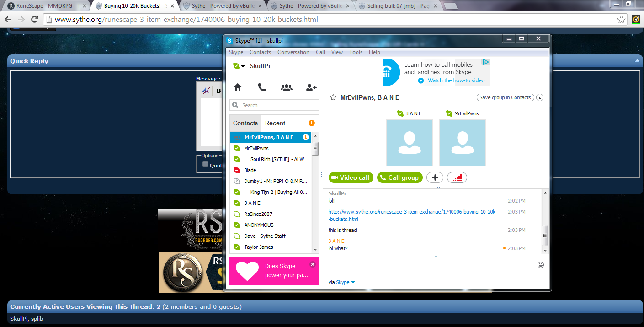Toggle the Quote message checkbox
Image resolution: width=644 pixels, height=327 pixels.
pos(205,165)
